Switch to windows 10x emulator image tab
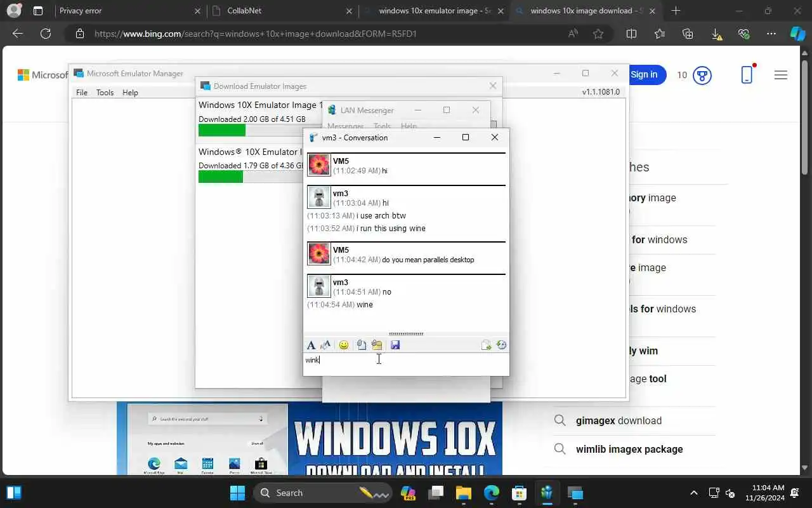The image size is (812, 508). [x=434, y=11]
